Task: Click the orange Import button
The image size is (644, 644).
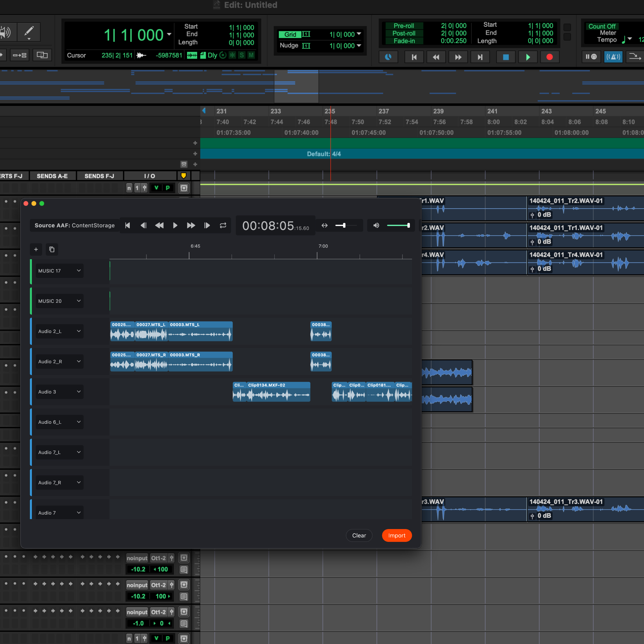Action: click(x=397, y=535)
